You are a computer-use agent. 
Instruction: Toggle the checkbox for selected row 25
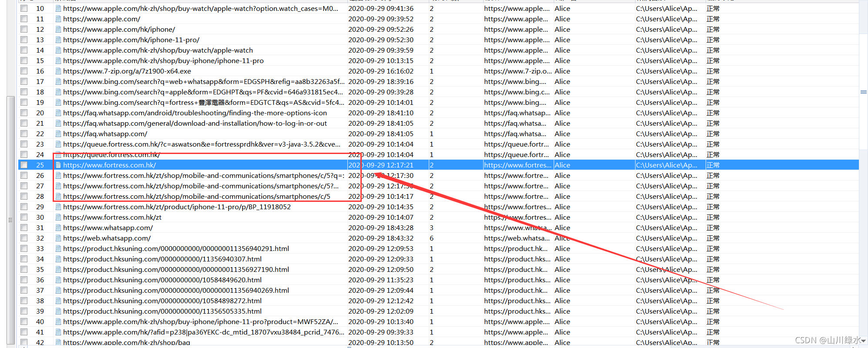click(x=24, y=165)
